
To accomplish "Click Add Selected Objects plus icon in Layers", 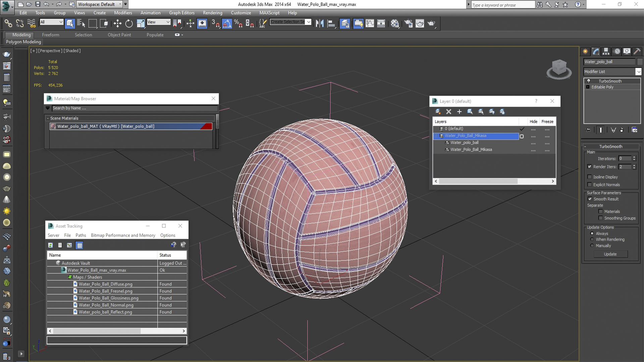I will [x=459, y=112].
